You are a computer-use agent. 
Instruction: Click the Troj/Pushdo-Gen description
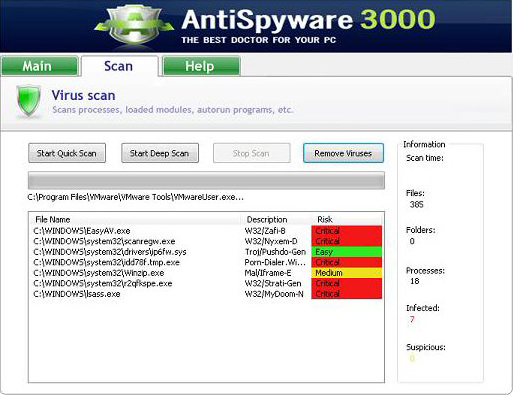tap(275, 252)
